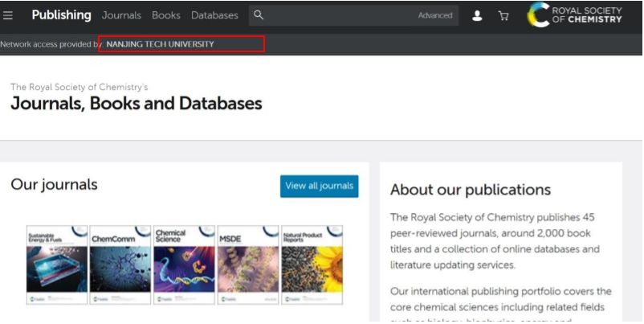Click the Our journals heading
644x324 pixels.
(x=55, y=185)
